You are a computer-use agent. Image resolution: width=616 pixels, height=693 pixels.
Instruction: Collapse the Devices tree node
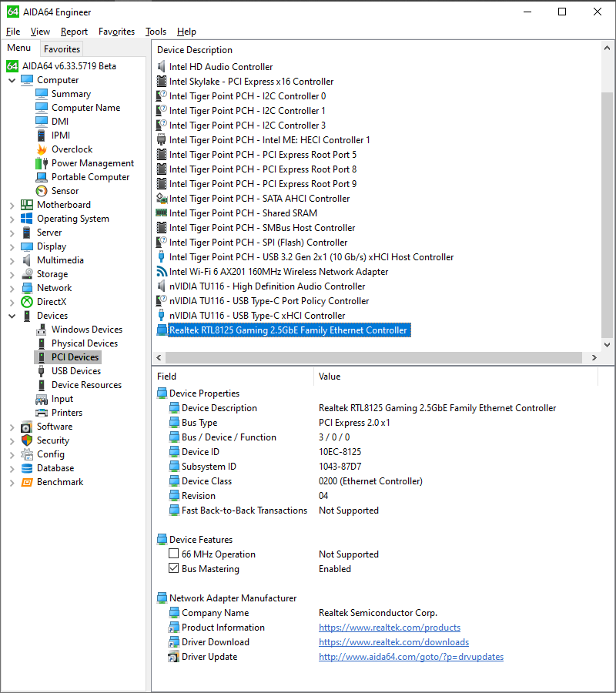click(12, 316)
